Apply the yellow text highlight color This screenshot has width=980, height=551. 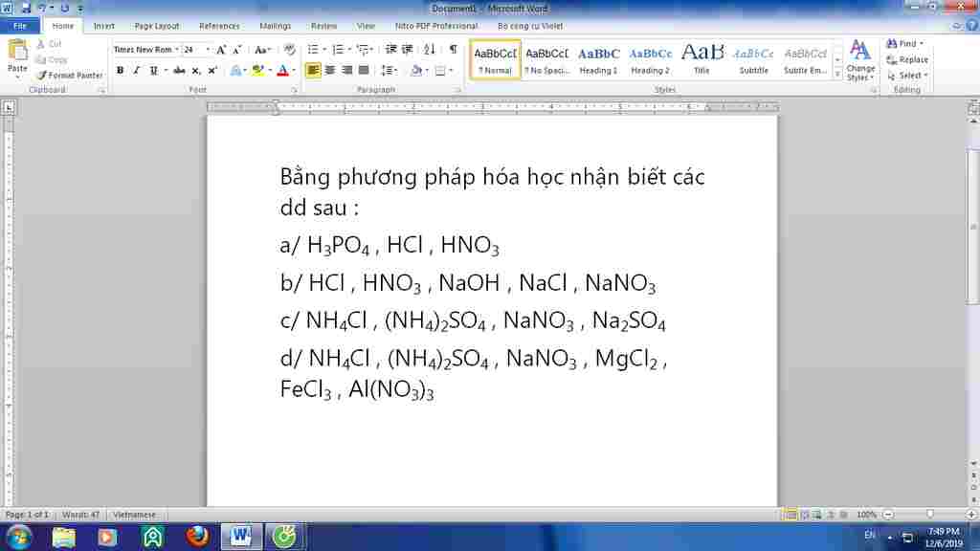pyautogui.click(x=257, y=70)
